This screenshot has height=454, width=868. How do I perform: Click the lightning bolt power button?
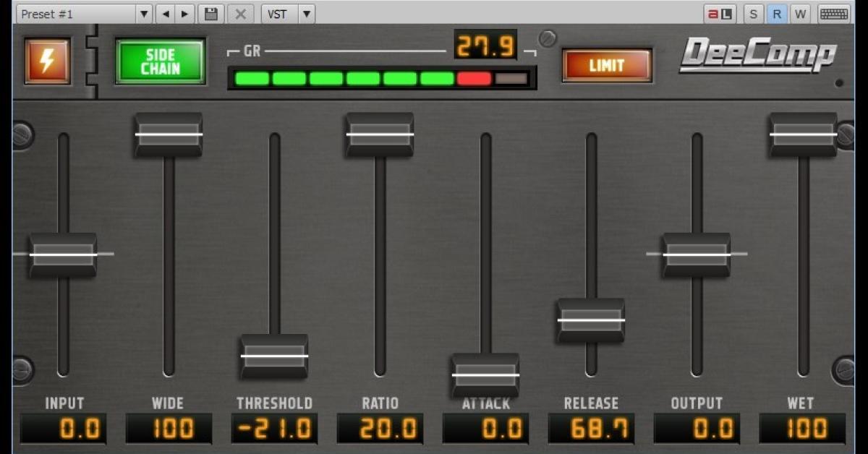point(48,61)
